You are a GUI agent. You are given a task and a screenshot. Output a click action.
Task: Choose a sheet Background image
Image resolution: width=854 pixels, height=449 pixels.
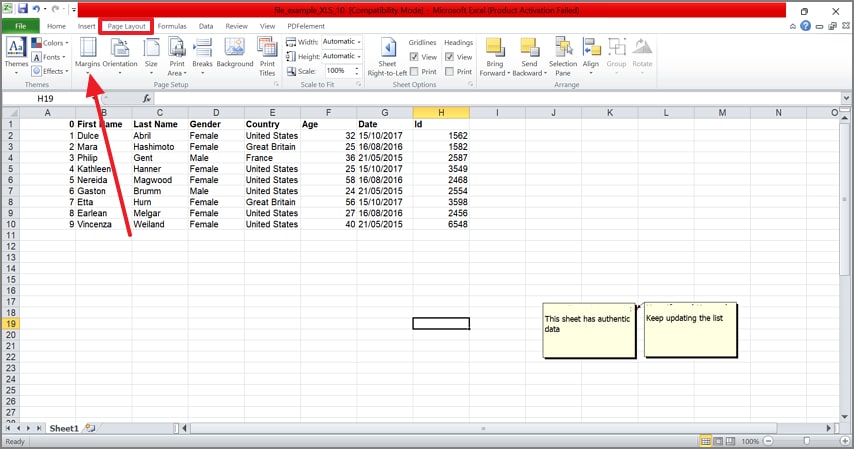click(235, 53)
